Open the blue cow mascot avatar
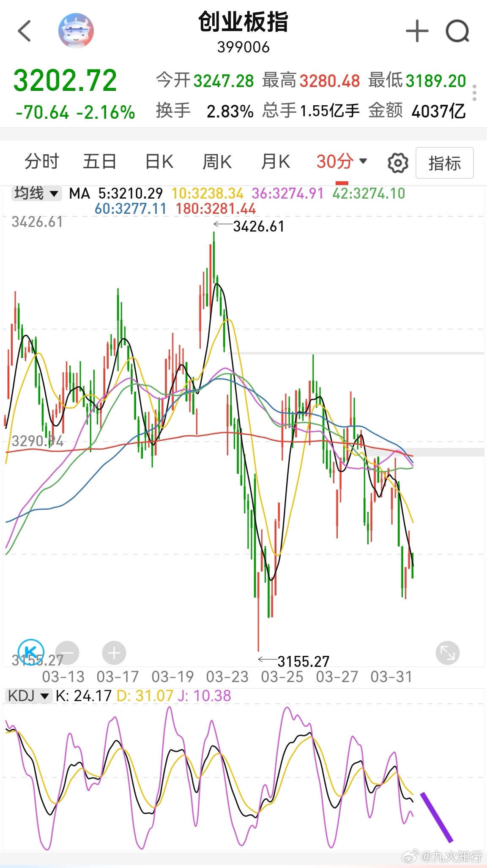This screenshot has height=868, width=487. [76, 31]
